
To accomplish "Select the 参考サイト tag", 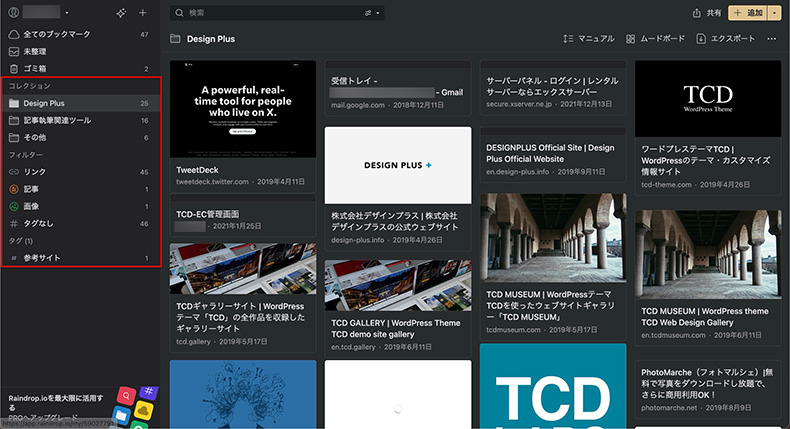I will [81, 258].
